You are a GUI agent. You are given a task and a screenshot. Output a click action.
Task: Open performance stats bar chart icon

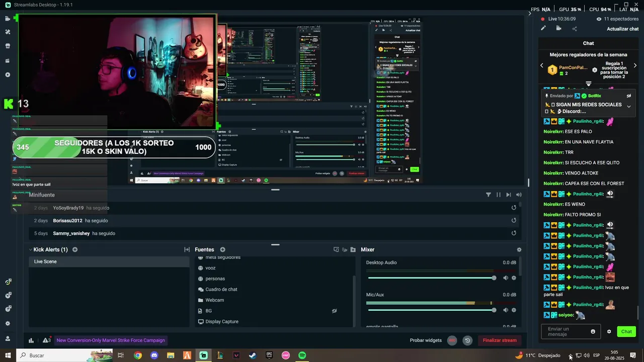point(31,340)
